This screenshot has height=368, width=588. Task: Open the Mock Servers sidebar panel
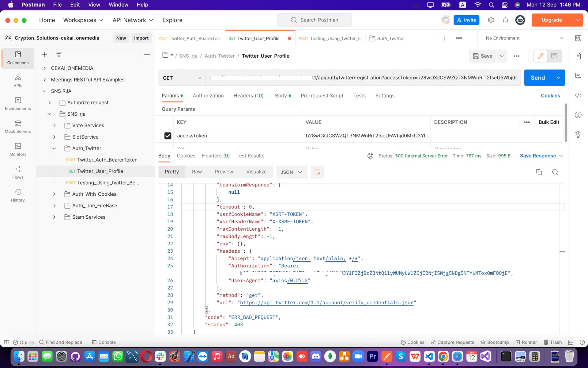(x=18, y=127)
